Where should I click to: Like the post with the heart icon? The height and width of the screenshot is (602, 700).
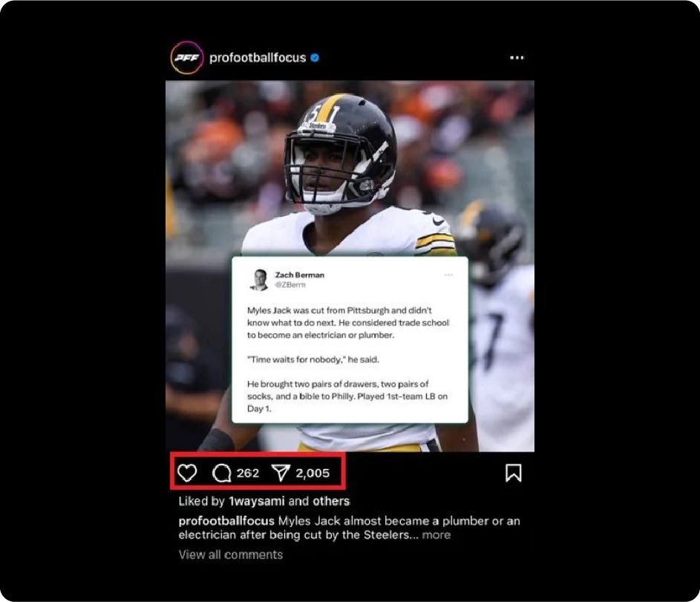(x=187, y=473)
